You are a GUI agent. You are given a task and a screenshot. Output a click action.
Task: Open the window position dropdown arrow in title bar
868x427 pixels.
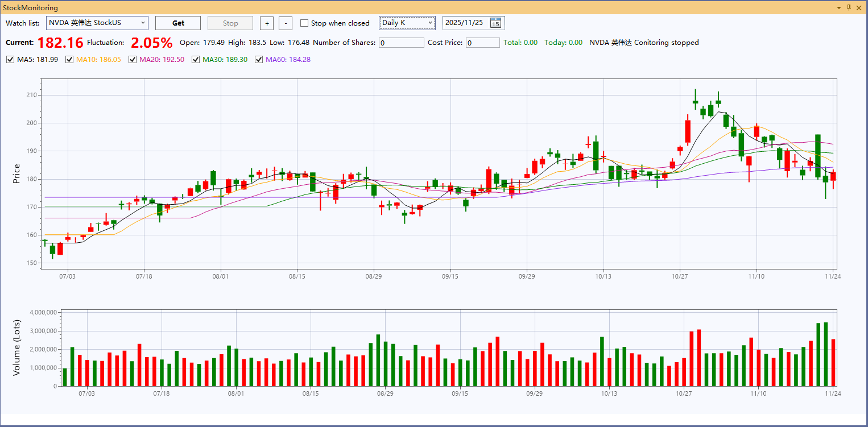[839, 8]
